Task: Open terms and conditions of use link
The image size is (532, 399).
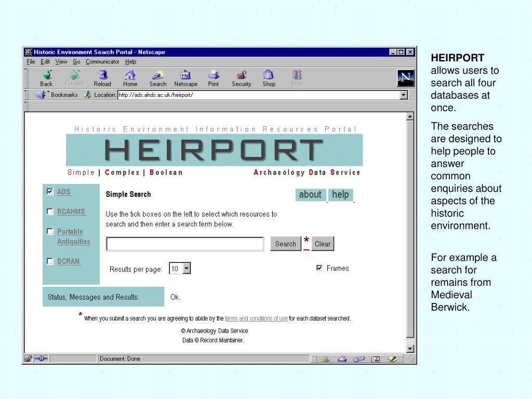Action: [x=256, y=318]
